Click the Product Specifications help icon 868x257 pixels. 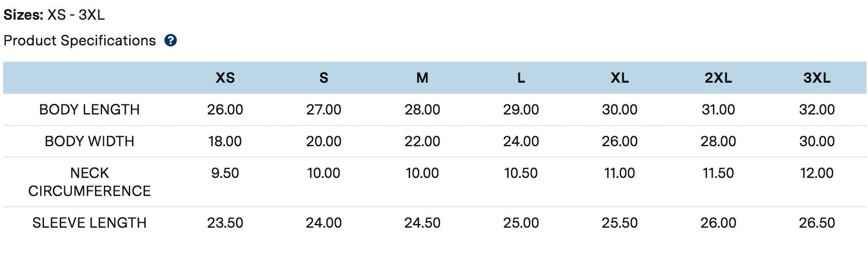[x=170, y=41]
